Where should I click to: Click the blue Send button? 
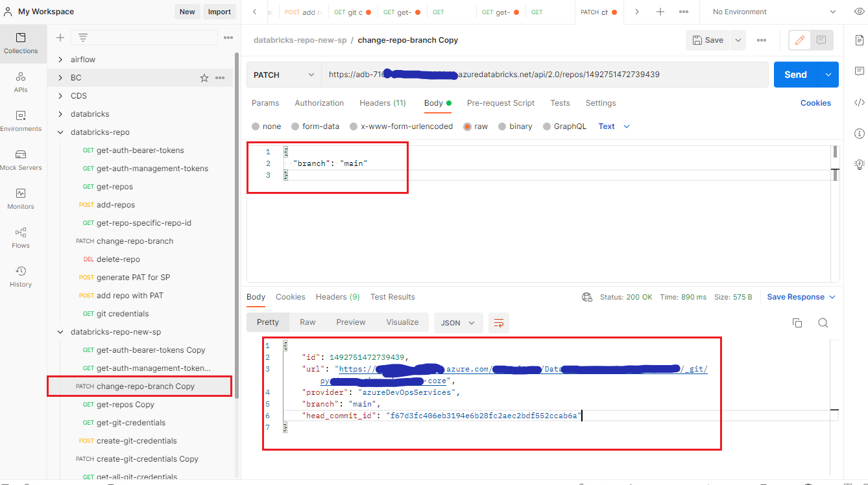click(x=795, y=75)
